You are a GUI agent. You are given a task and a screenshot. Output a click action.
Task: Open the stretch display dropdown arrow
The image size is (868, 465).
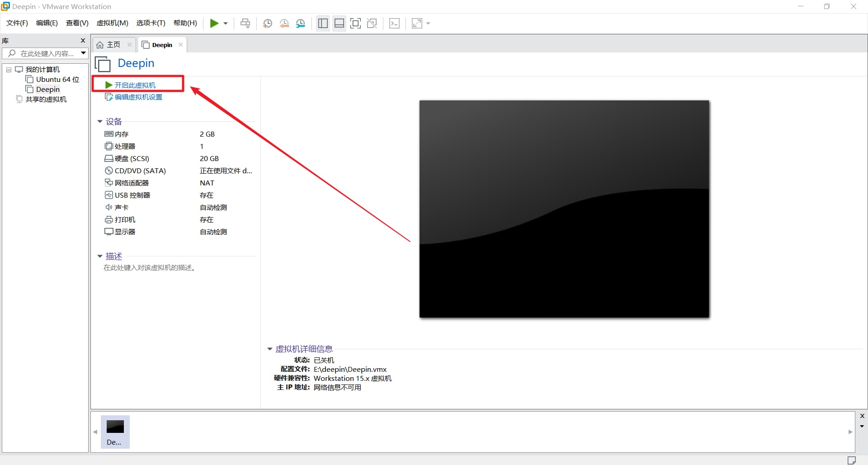[428, 24]
